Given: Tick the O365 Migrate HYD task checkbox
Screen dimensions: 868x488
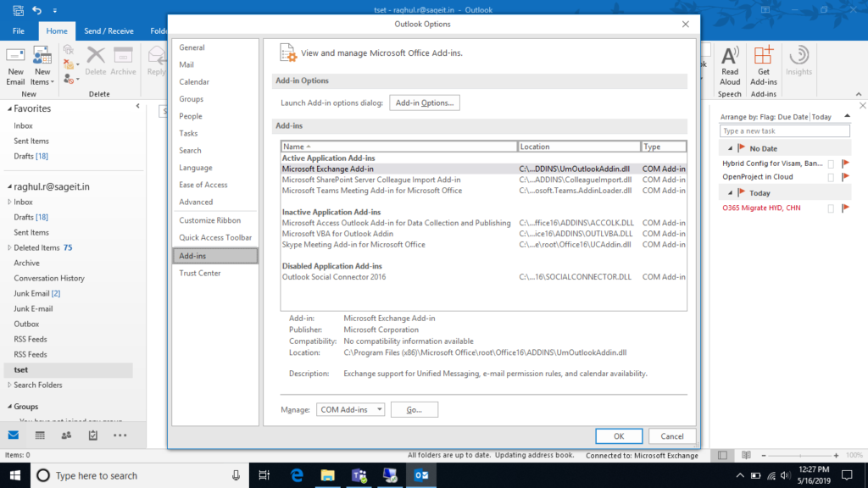Looking at the screenshot, I should [831, 208].
